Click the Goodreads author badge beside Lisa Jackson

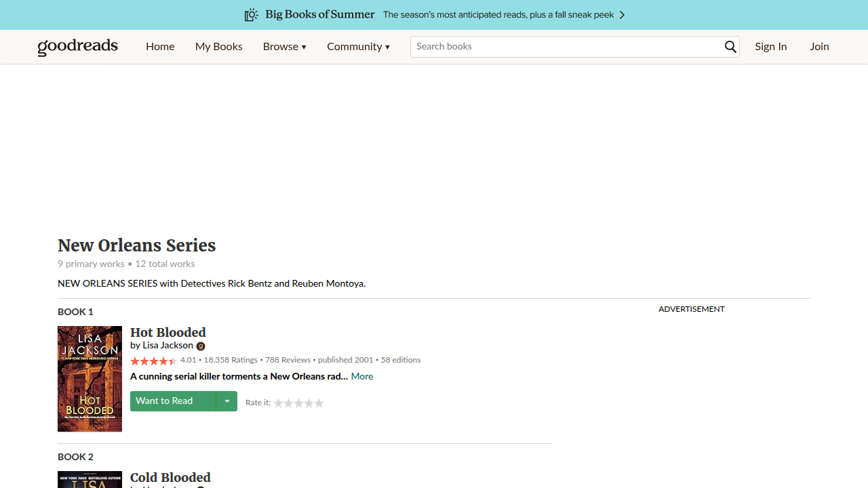click(x=201, y=346)
